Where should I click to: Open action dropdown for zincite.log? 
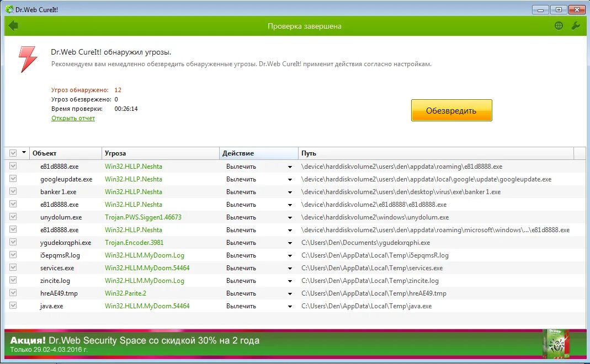pyautogui.click(x=290, y=281)
